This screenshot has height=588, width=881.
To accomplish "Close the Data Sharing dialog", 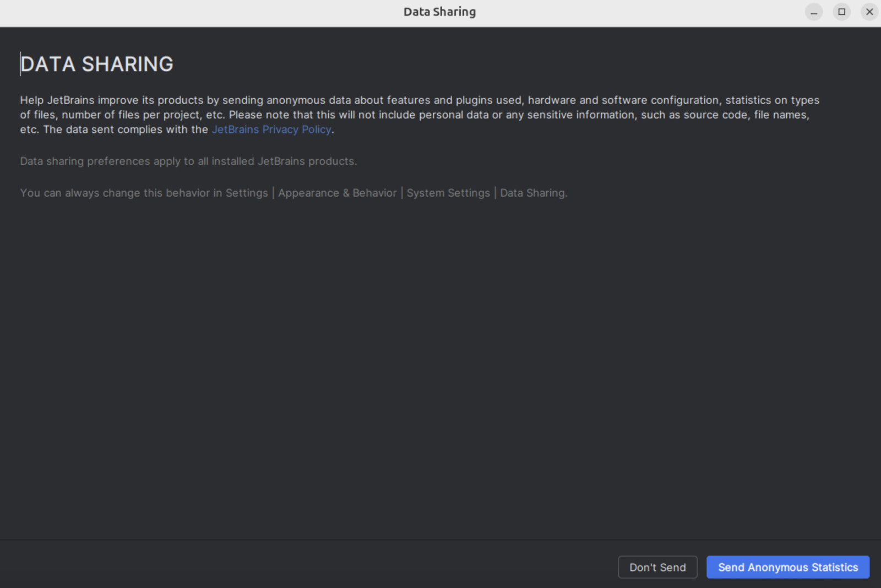I will coord(869,12).
